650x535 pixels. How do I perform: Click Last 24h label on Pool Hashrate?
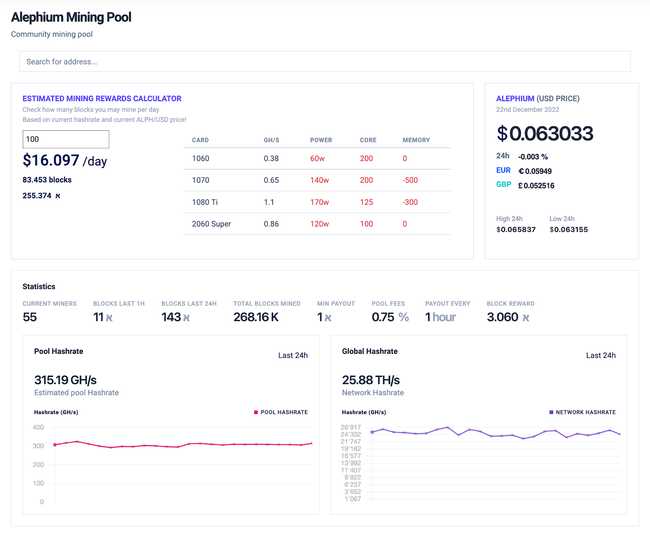292,355
